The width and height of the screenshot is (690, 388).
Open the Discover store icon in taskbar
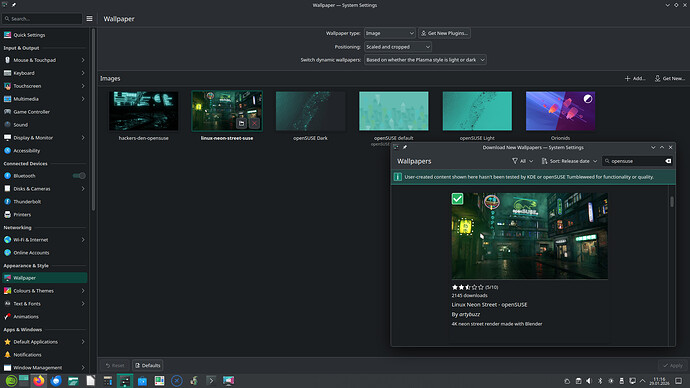[142, 381]
